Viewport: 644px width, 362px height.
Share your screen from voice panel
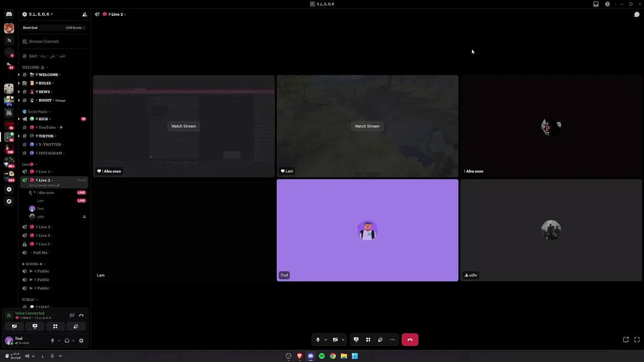pyautogui.click(x=35, y=326)
